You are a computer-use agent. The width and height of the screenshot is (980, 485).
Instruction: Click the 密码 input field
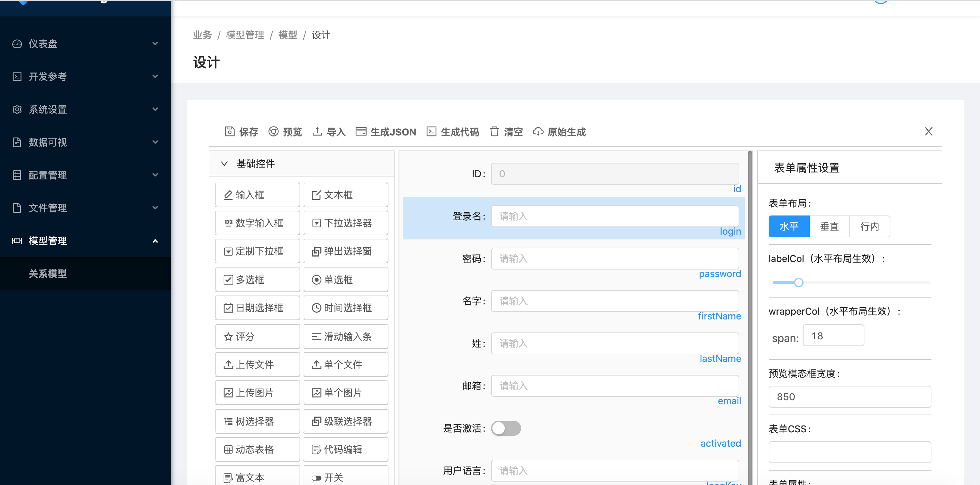click(x=615, y=259)
